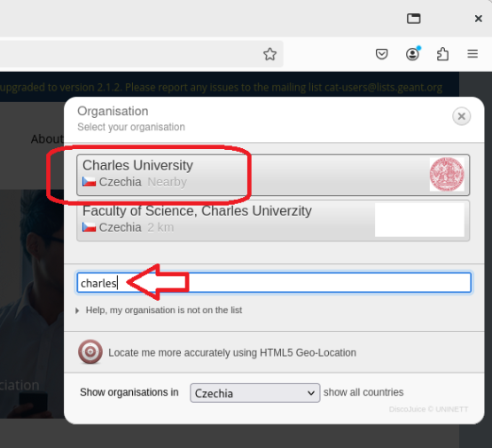Select the Charles University organisation
The height and width of the screenshot is (448, 492).
[273, 175]
